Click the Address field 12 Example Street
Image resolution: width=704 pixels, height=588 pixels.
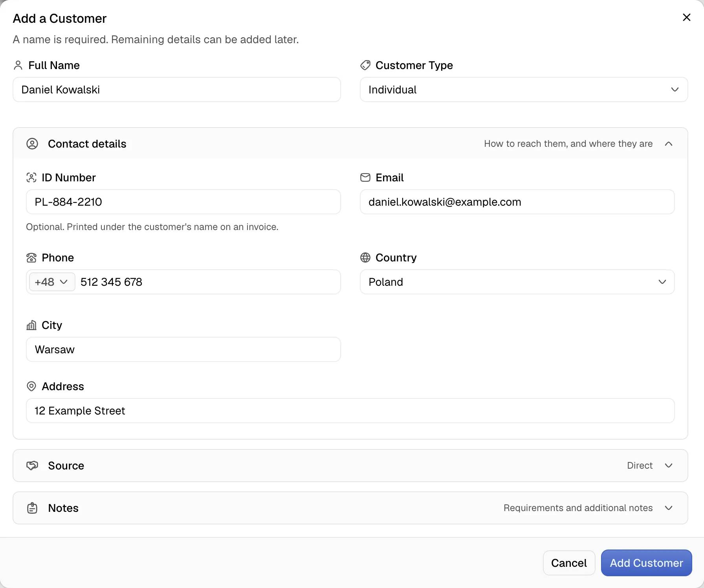[350, 411]
